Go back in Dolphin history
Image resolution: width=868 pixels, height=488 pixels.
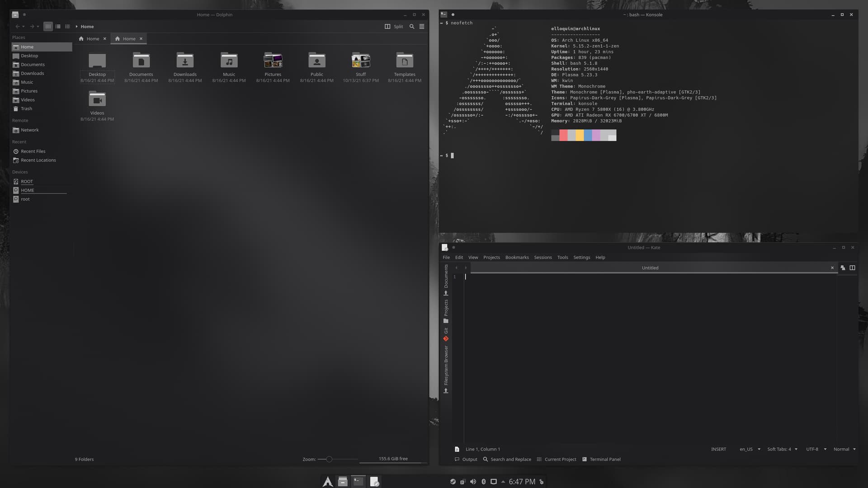[x=17, y=27]
